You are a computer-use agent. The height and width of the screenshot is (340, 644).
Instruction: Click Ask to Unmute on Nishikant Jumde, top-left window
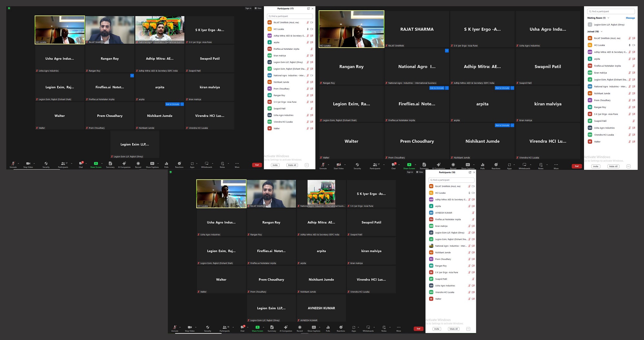[173, 104]
